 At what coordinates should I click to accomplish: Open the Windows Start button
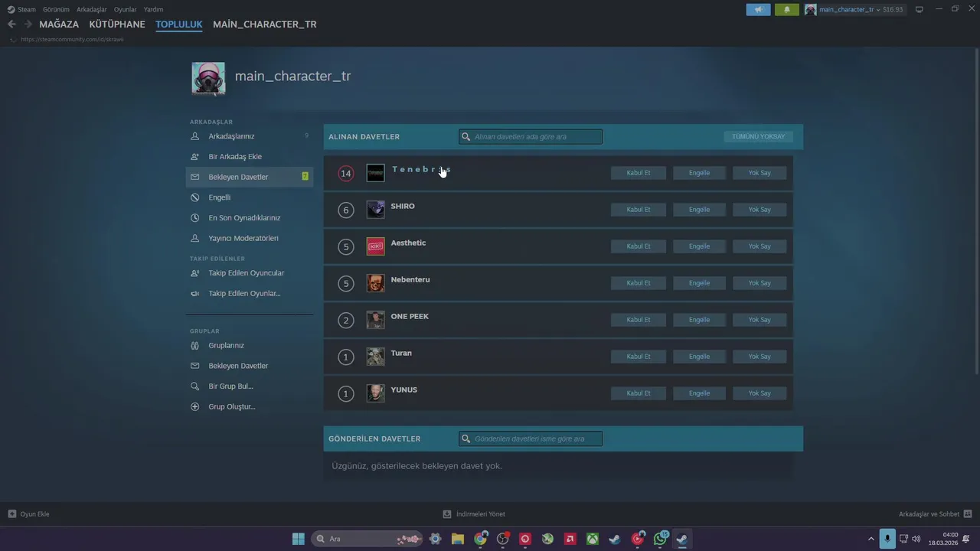299,539
